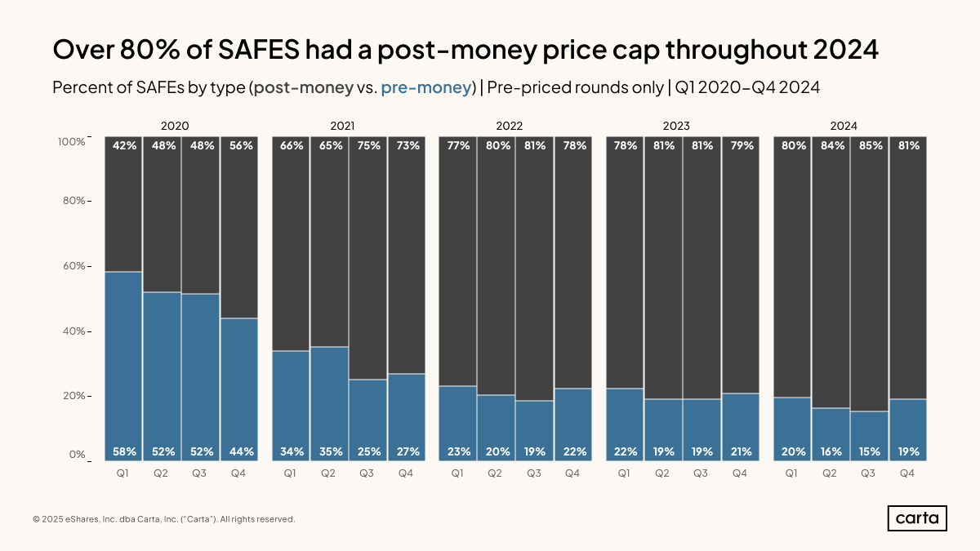
Task: Click the blue "pre-money" legend text
Action: point(426,87)
